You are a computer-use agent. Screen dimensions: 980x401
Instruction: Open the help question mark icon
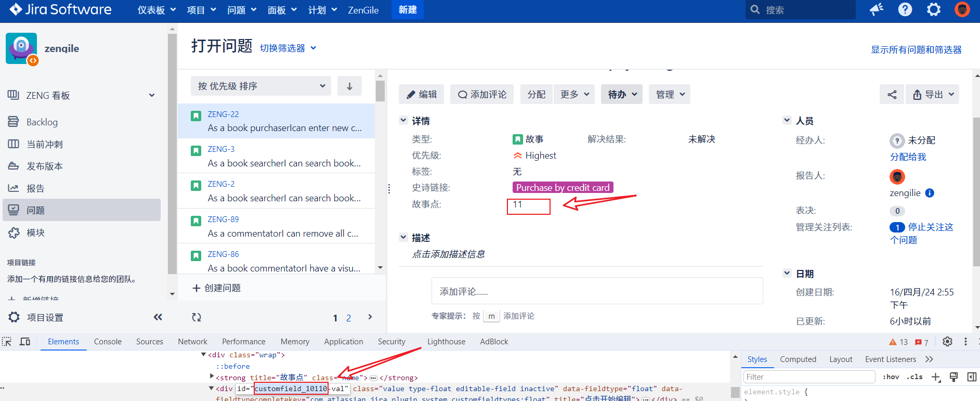point(905,10)
